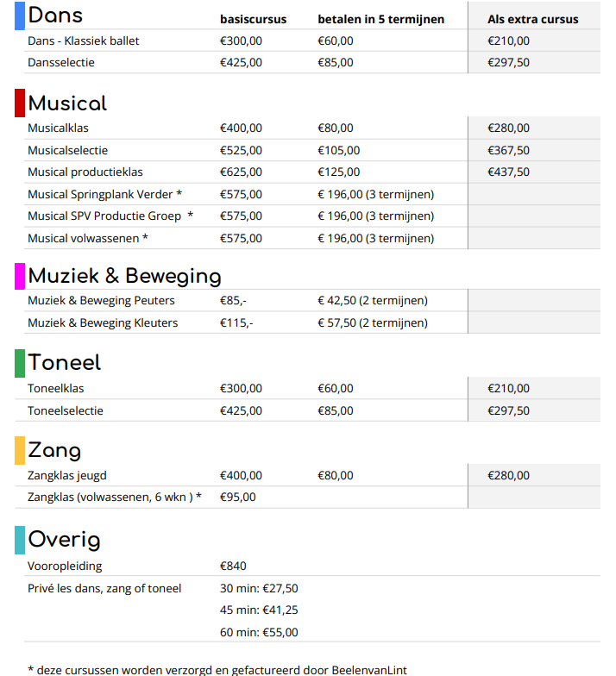The height and width of the screenshot is (676, 616).
Task: Select the 'Vooropleiding' entry under Overig
Action: pos(65,566)
